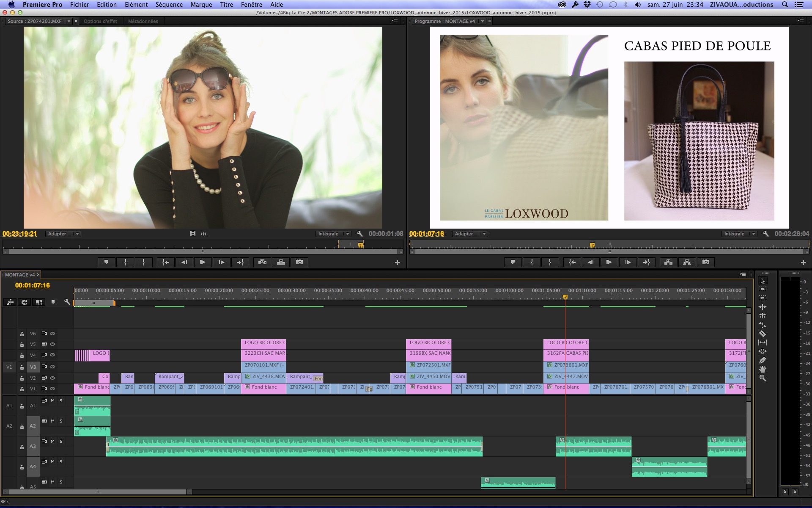Export frame from Source monitor camera icon

pos(299,262)
